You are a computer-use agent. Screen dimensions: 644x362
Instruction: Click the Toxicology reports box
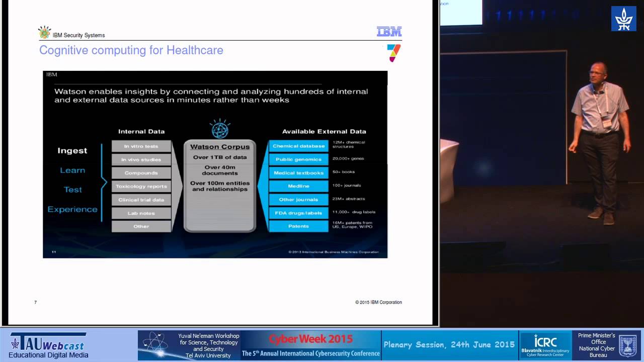(x=141, y=186)
